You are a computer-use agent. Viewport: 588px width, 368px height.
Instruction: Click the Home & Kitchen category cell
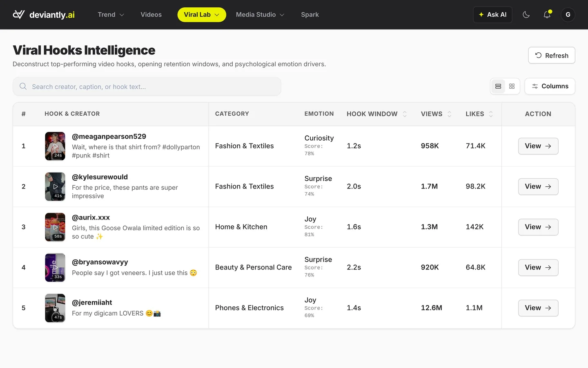[241, 227]
